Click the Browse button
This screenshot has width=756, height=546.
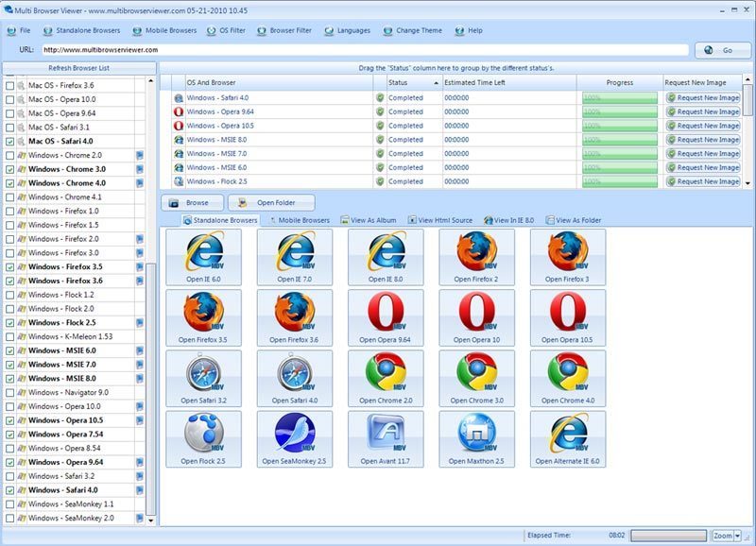193,203
